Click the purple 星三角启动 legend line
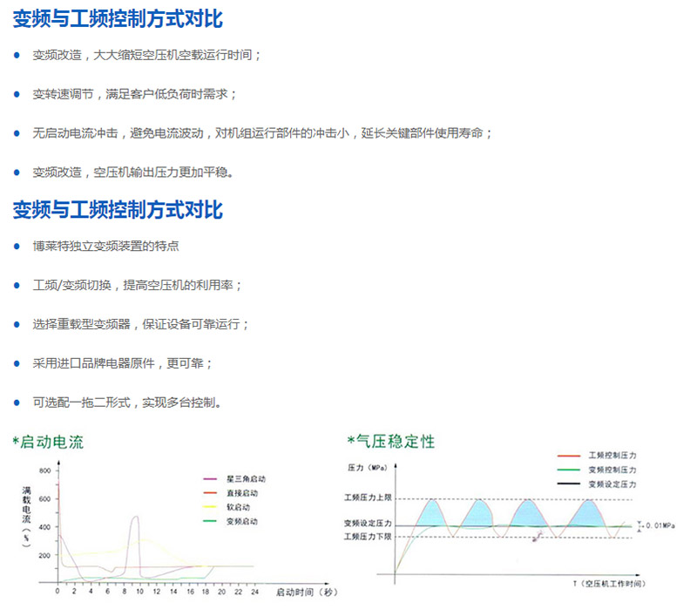 (x=210, y=479)
